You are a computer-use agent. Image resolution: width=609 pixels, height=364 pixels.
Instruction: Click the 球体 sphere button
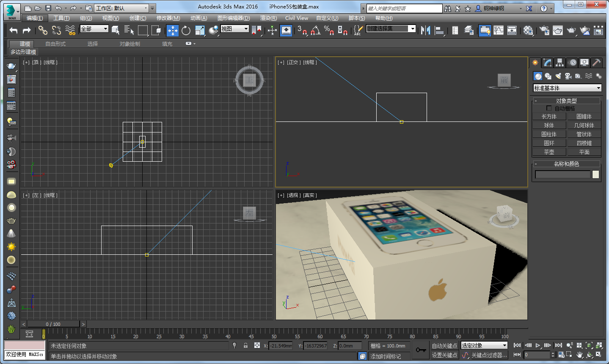click(x=549, y=125)
